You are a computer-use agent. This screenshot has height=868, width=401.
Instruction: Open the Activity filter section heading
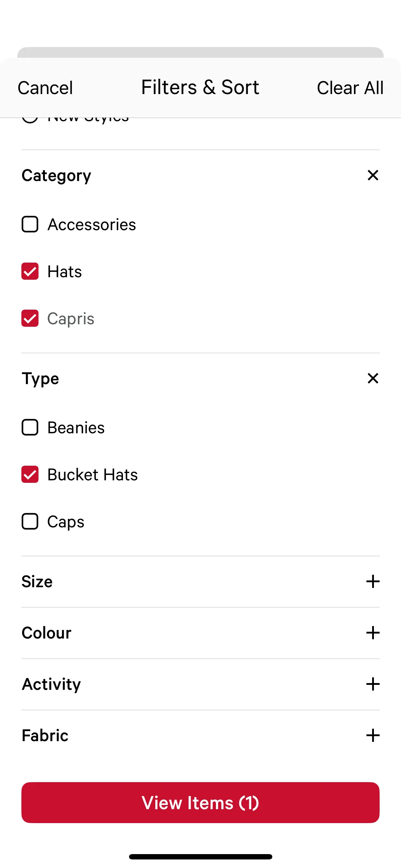point(51,684)
